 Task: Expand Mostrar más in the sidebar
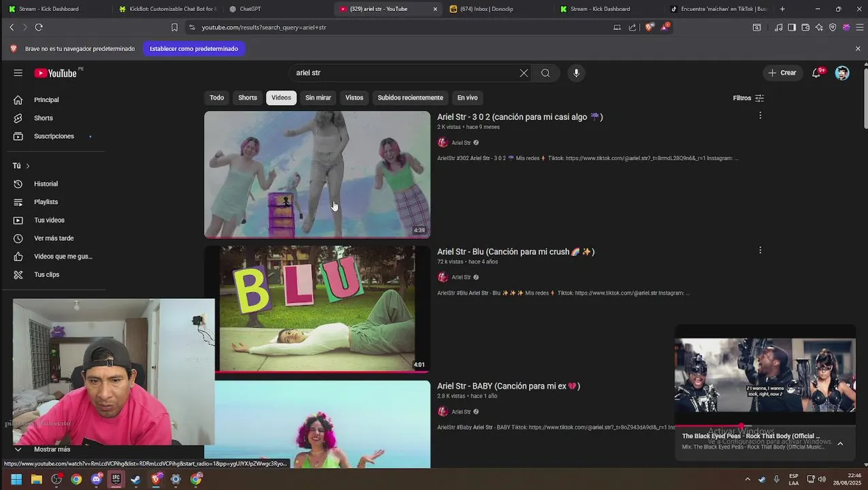point(52,449)
